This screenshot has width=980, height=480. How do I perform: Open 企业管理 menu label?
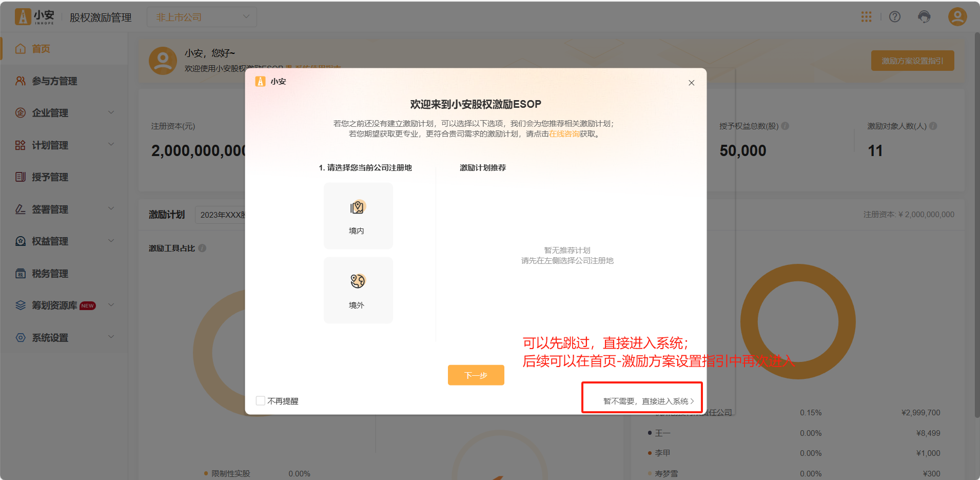point(50,113)
